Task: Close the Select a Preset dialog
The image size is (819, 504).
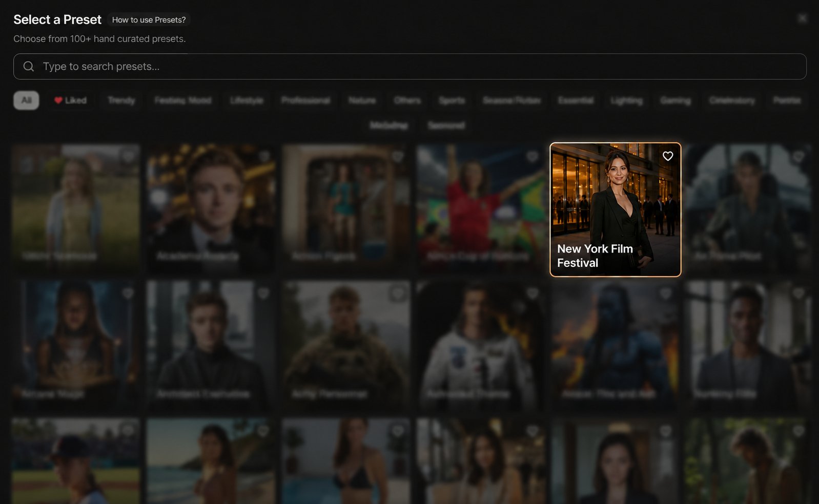Action: click(802, 18)
